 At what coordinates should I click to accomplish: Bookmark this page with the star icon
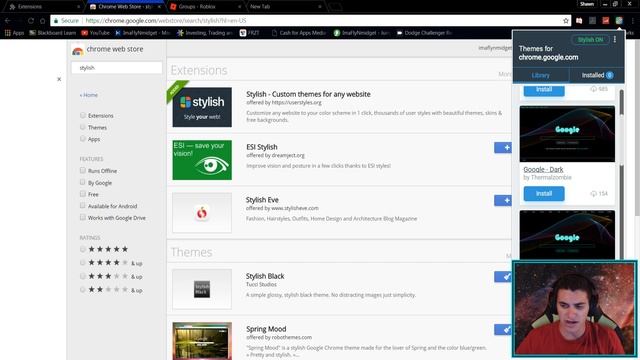click(x=566, y=20)
